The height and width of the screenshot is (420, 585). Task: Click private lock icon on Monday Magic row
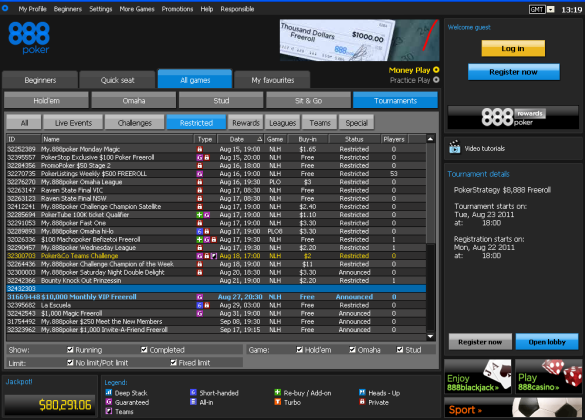click(x=200, y=149)
